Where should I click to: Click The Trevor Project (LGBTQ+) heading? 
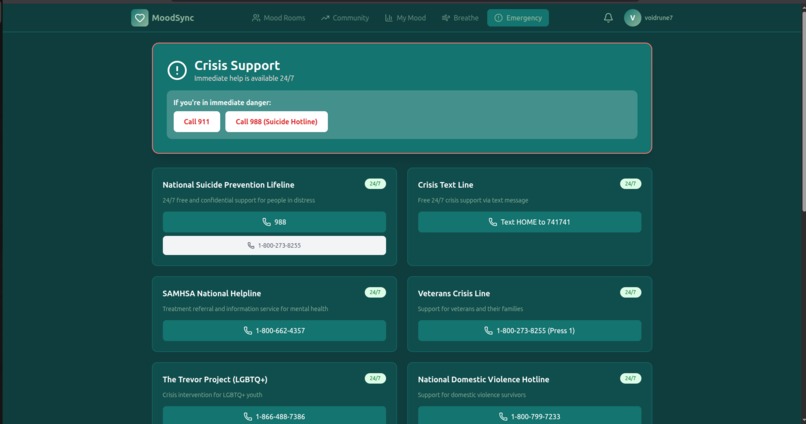(215, 379)
